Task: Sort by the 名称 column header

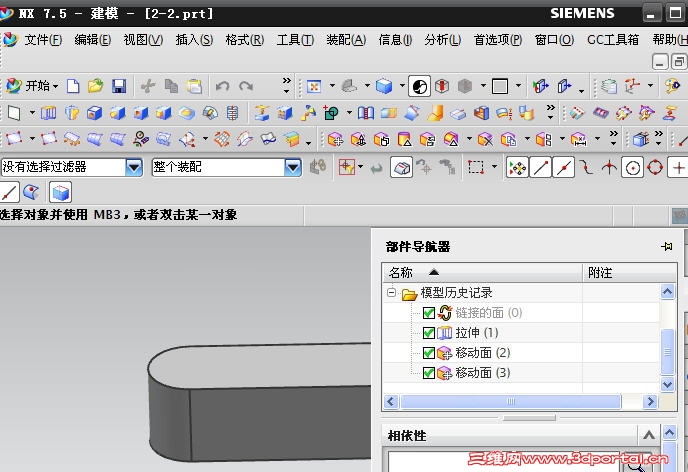Action: 482,272
